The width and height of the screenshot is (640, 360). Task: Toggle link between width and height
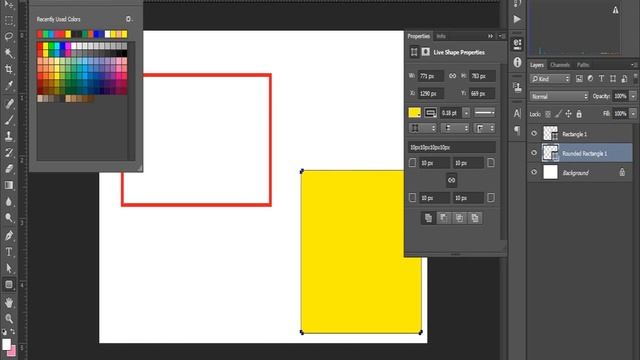[x=452, y=76]
